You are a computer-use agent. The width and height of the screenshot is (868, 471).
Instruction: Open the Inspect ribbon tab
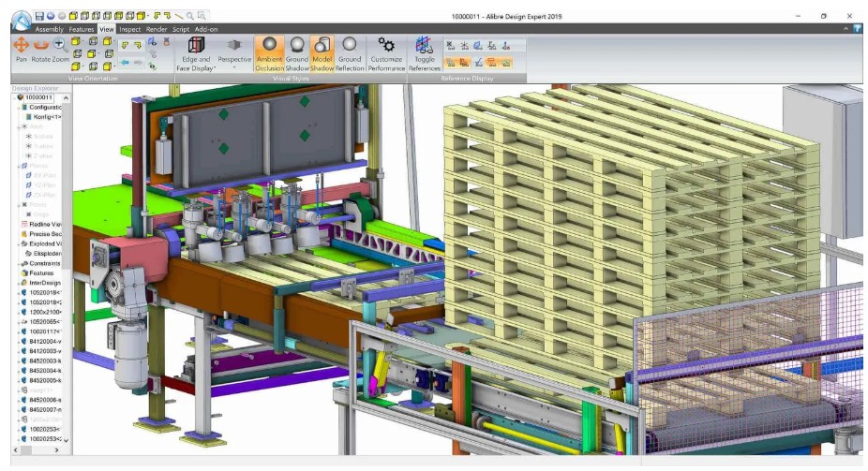[x=130, y=29]
